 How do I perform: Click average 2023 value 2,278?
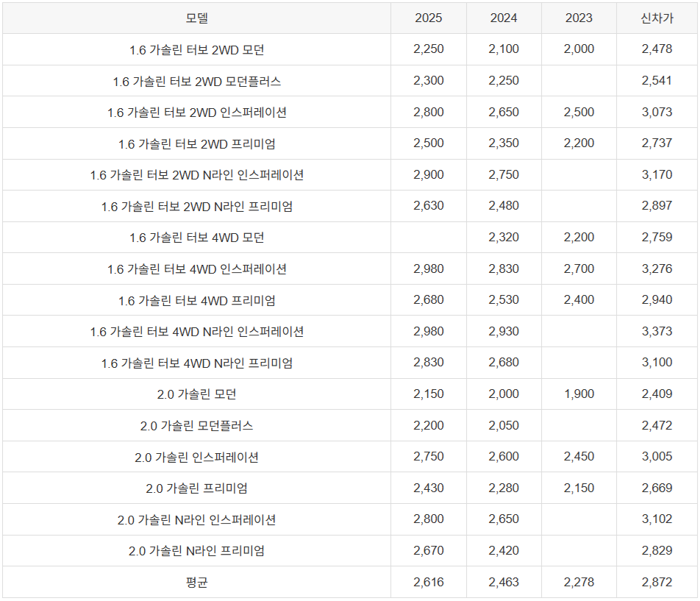coord(579,582)
